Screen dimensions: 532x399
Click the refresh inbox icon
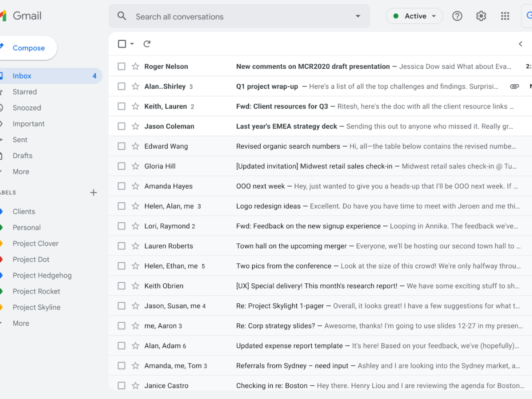(147, 44)
